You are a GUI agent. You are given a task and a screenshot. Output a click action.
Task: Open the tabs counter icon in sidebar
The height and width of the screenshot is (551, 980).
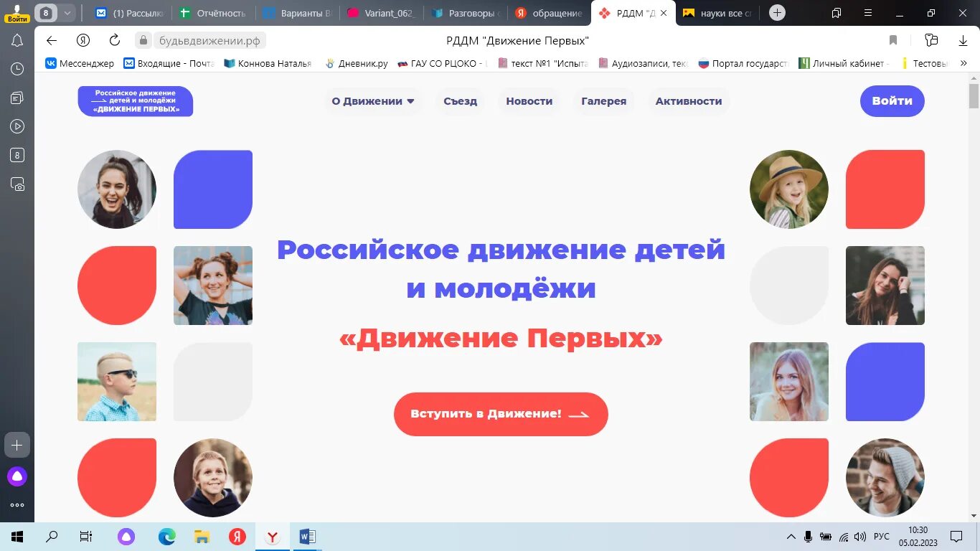point(17,155)
